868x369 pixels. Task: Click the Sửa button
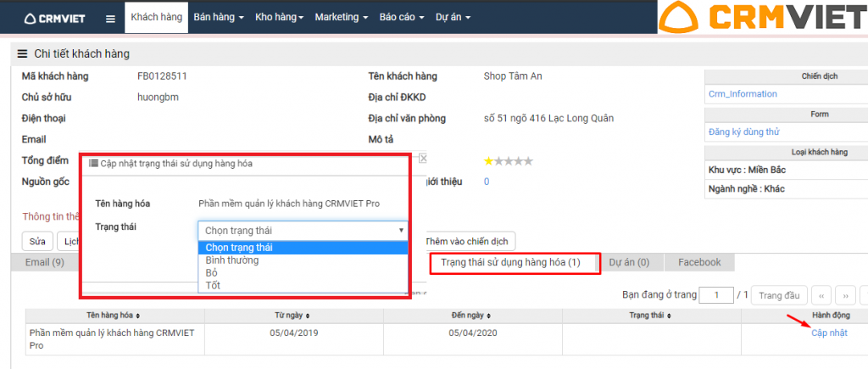(x=37, y=242)
